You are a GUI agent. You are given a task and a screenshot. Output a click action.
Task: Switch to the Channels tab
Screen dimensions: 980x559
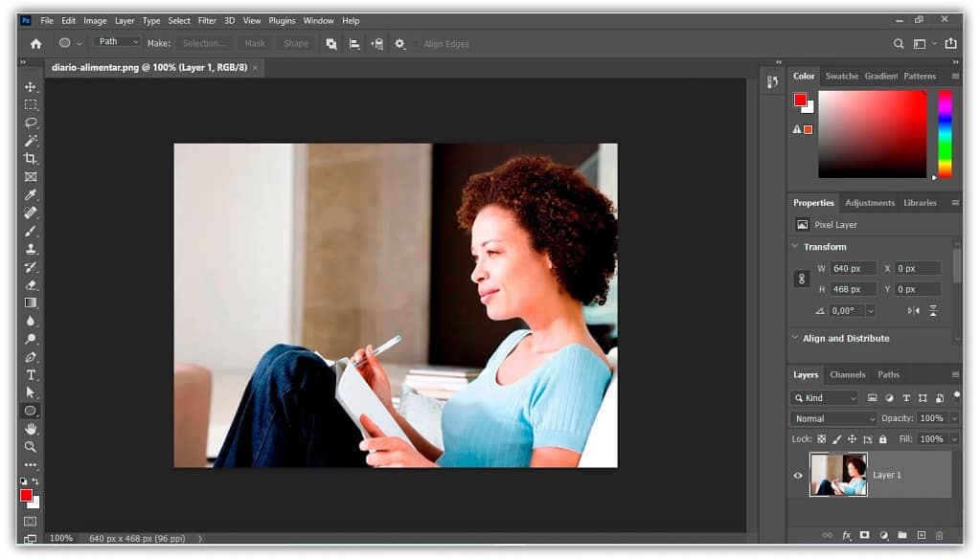coord(847,374)
